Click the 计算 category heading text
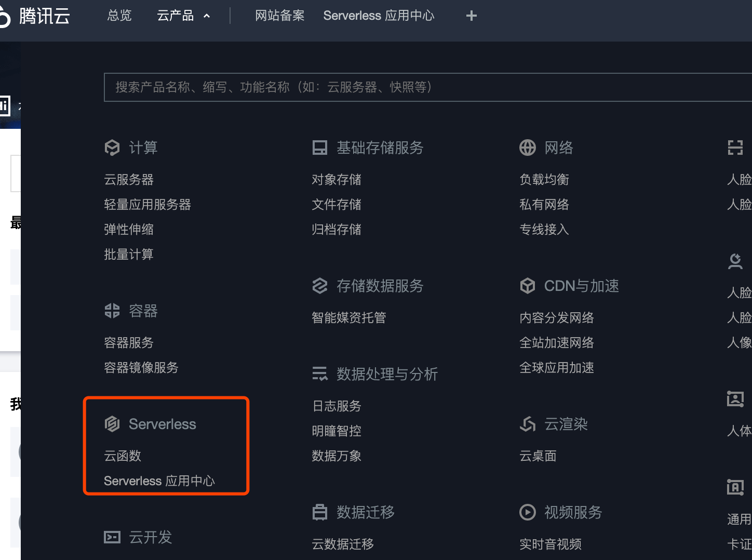The width and height of the screenshot is (752, 560). coord(143,148)
